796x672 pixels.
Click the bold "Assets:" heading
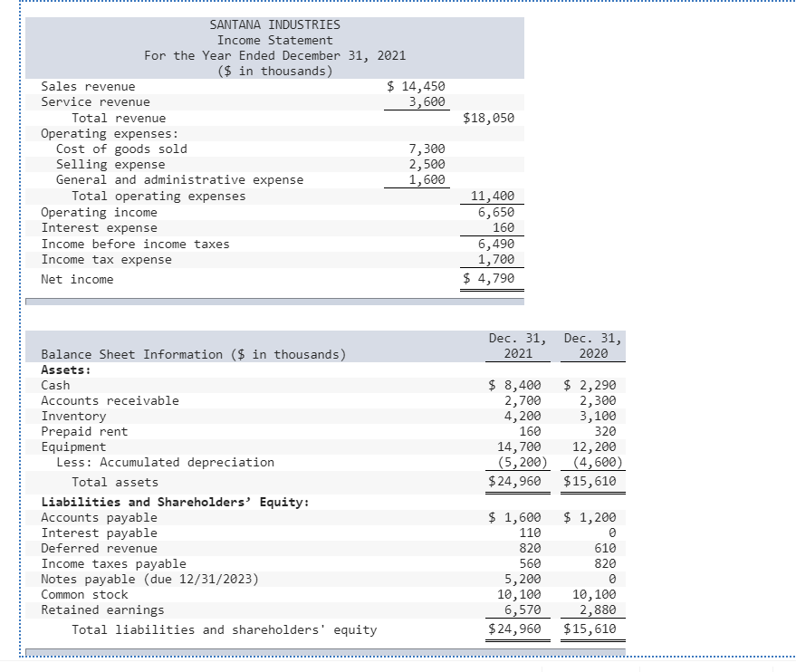pyautogui.click(x=66, y=370)
